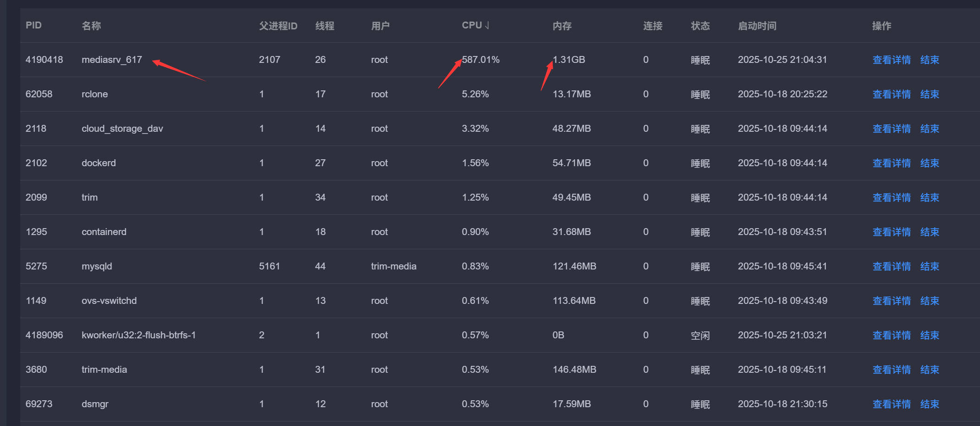Viewport: 980px width, 426px height.
Task: End the ovs-vswitchd process
Action: click(929, 301)
